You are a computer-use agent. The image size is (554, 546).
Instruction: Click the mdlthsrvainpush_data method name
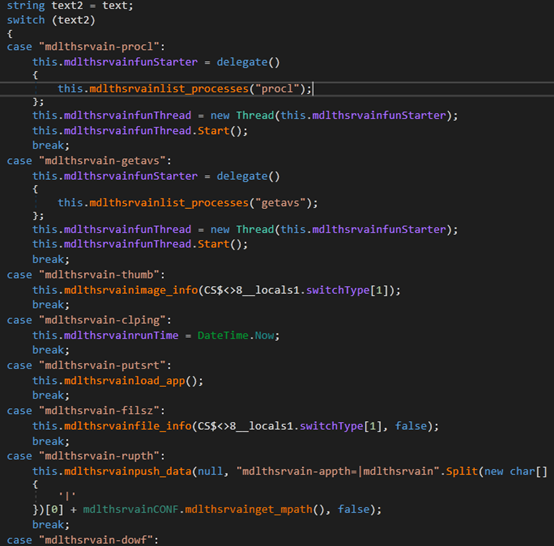(x=128, y=471)
